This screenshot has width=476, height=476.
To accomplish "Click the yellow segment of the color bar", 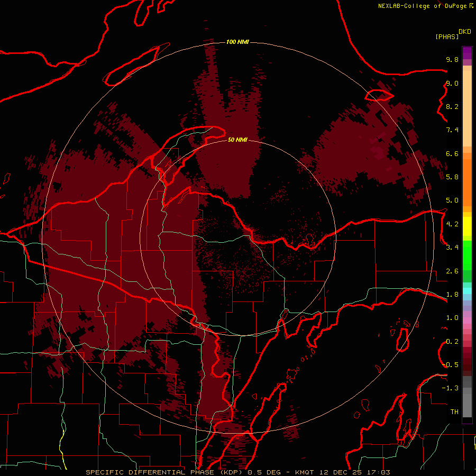I will tap(467, 226).
